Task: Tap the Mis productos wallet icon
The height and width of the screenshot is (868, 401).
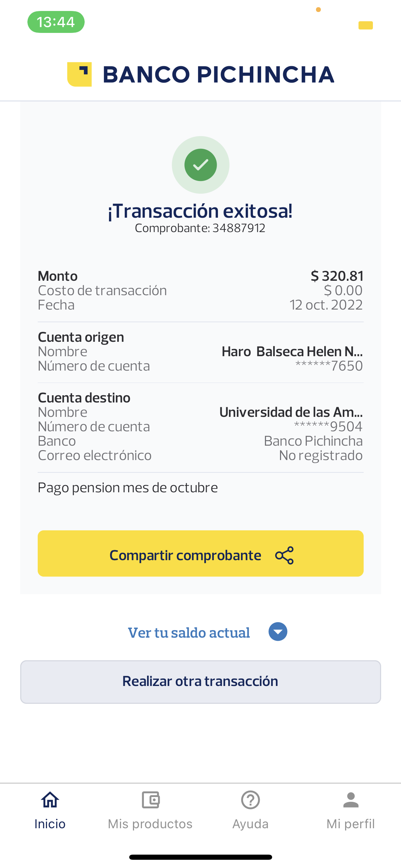Action: pyautogui.click(x=150, y=800)
